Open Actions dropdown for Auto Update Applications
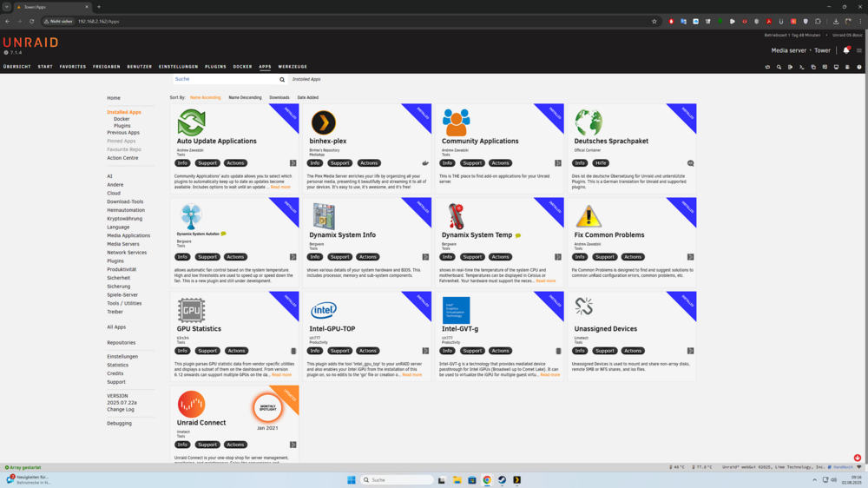 pyautogui.click(x=235, y=163)
